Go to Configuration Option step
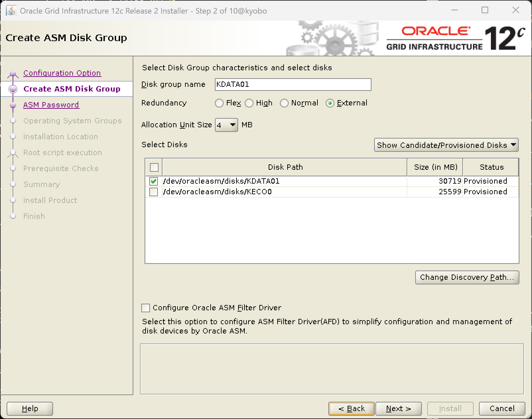 click(x=62, y=73)
